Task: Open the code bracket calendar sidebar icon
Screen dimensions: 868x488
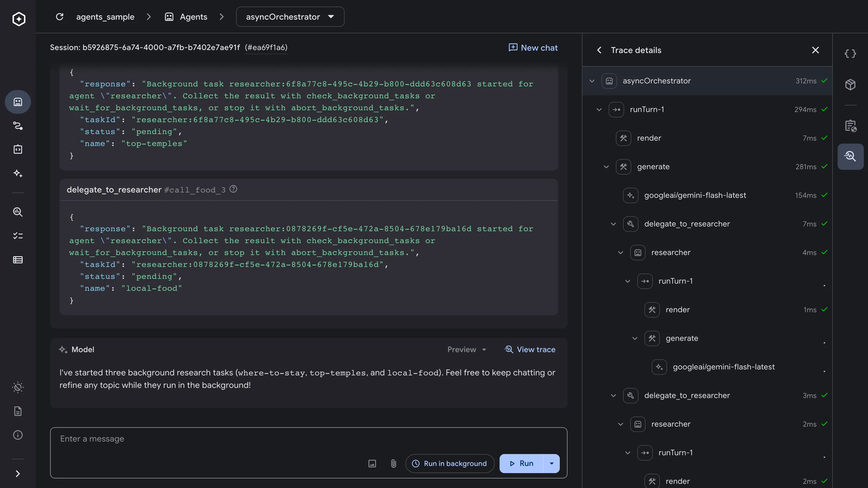Action: pos(18,149)
